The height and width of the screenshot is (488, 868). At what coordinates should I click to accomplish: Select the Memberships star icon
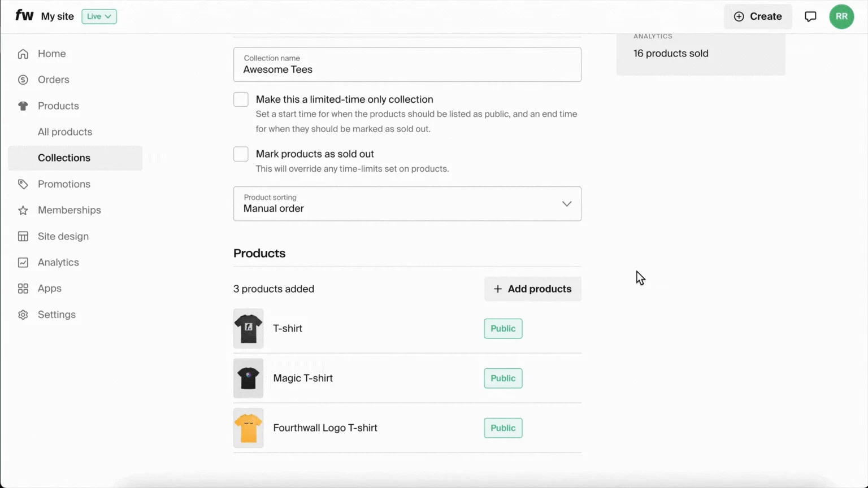click(23, 210)
